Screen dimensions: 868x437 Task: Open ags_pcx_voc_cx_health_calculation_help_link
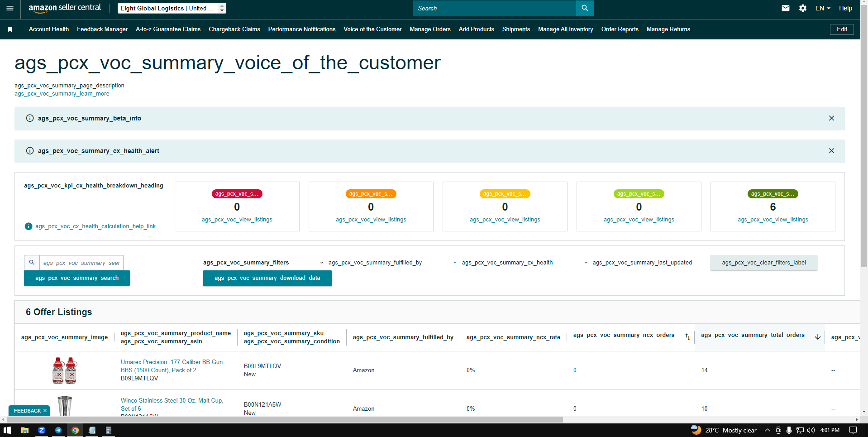click(95, 226)
